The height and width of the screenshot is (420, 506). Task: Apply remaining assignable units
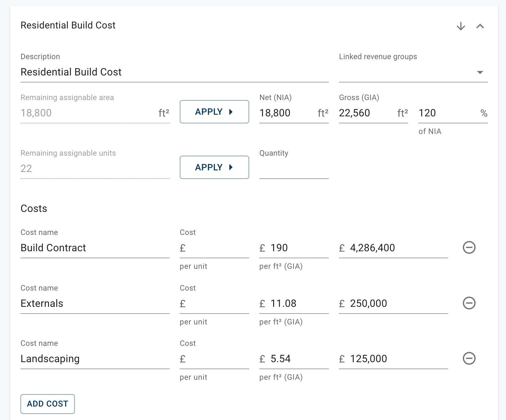click(214, 167)
